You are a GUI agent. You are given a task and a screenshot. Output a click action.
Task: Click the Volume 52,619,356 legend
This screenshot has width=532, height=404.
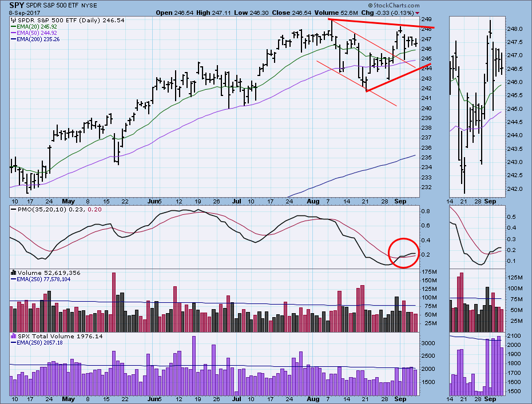(46, 273)
